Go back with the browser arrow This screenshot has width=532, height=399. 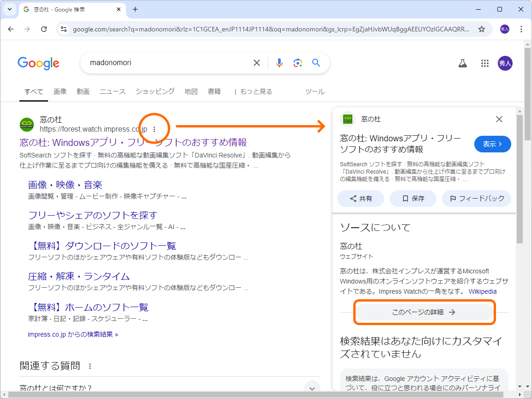[11, 29]
